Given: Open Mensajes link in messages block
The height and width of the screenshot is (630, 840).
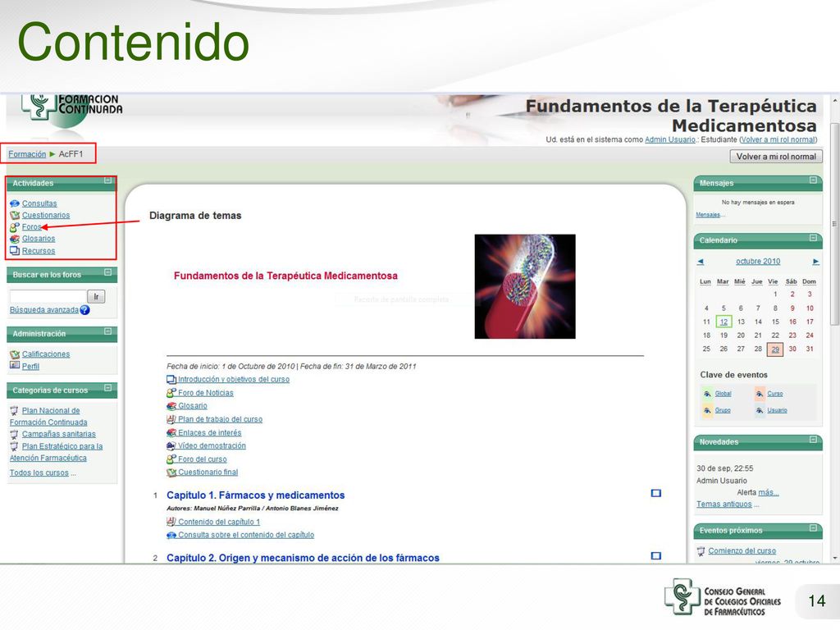Looking at the screenshot, I should tap(708, 215).
